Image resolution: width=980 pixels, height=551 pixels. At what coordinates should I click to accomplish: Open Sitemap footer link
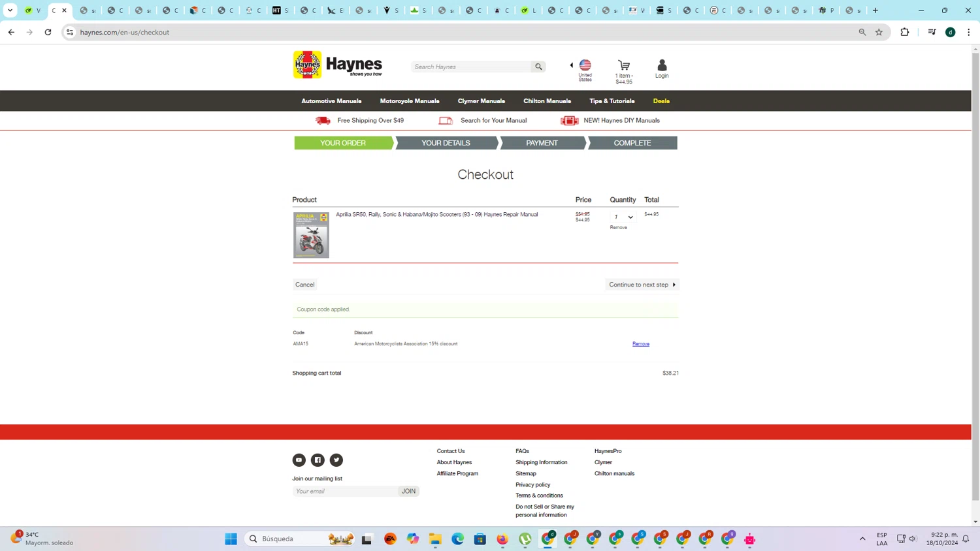point(525,473)
